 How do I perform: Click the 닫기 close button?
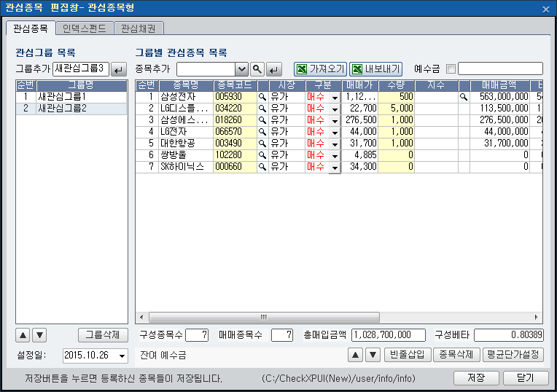526,378
